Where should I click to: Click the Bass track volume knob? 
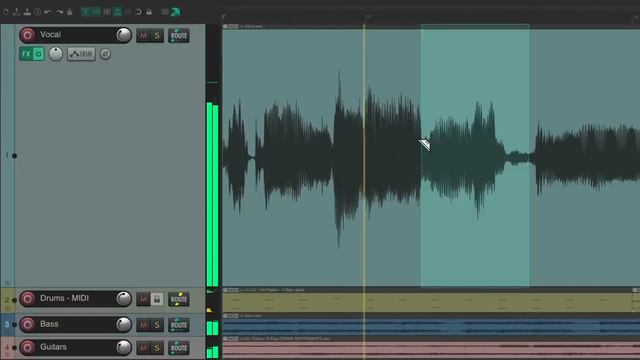(x=124, y=324)
